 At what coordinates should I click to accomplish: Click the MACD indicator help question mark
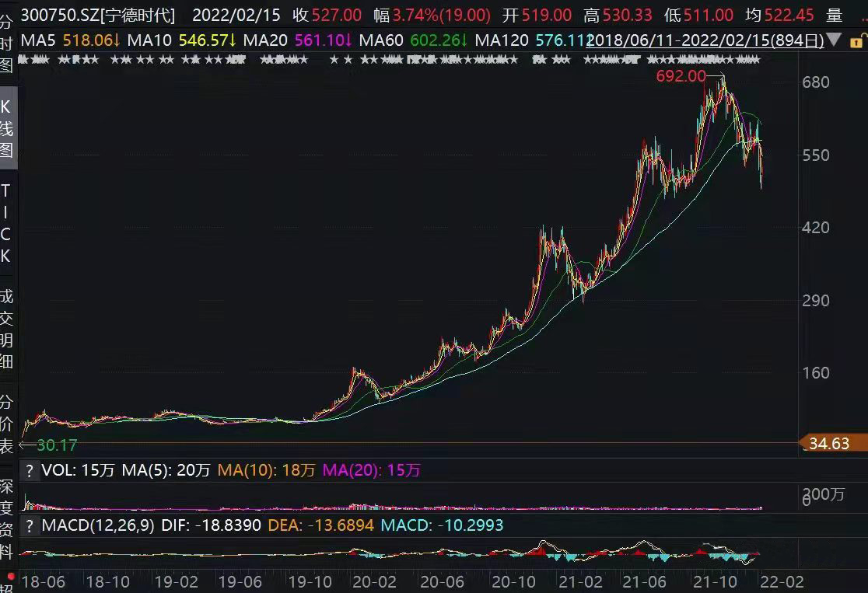point(30,525)
